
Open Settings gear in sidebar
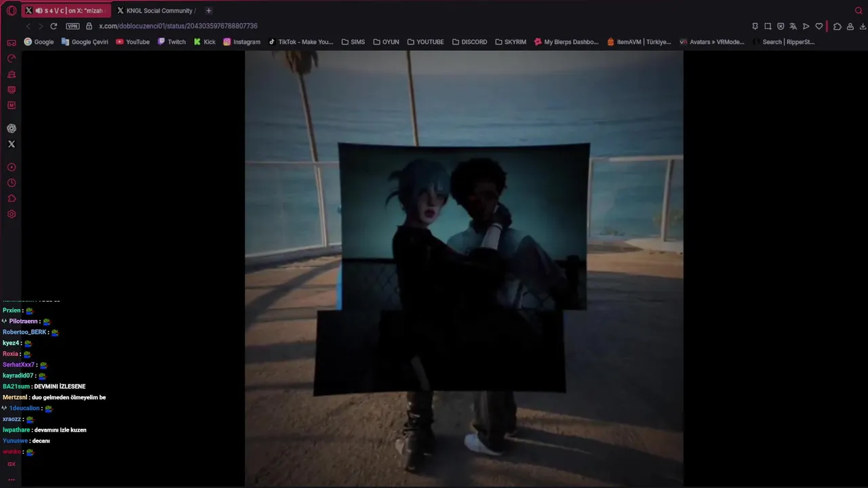click(x=12, y=214)
